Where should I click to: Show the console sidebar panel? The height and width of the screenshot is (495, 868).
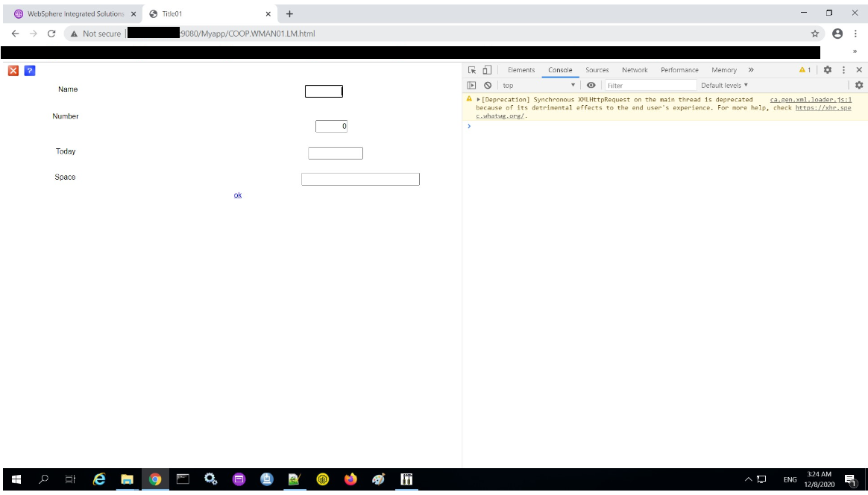[472, 86]
